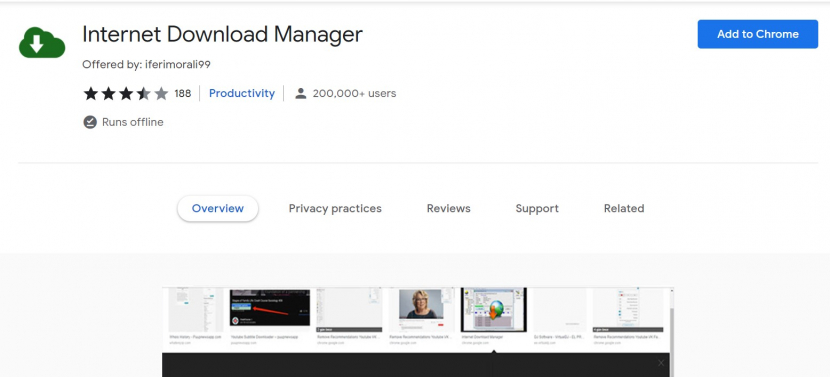The image size is (830, 377).
Task: Open the DJ Software VirtualDJ thumbnail
Action: click(x=559, y=309)
